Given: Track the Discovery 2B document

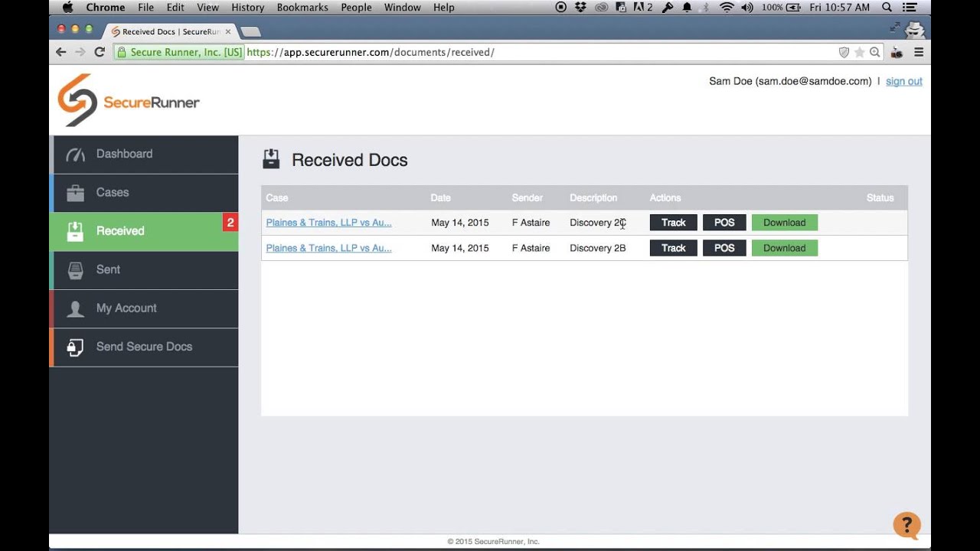Looking at the screenshot, I should [x=673, y=248].
